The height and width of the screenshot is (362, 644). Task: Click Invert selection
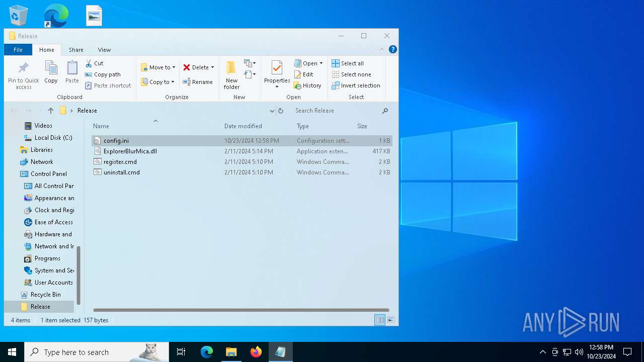tap(356, 85)
